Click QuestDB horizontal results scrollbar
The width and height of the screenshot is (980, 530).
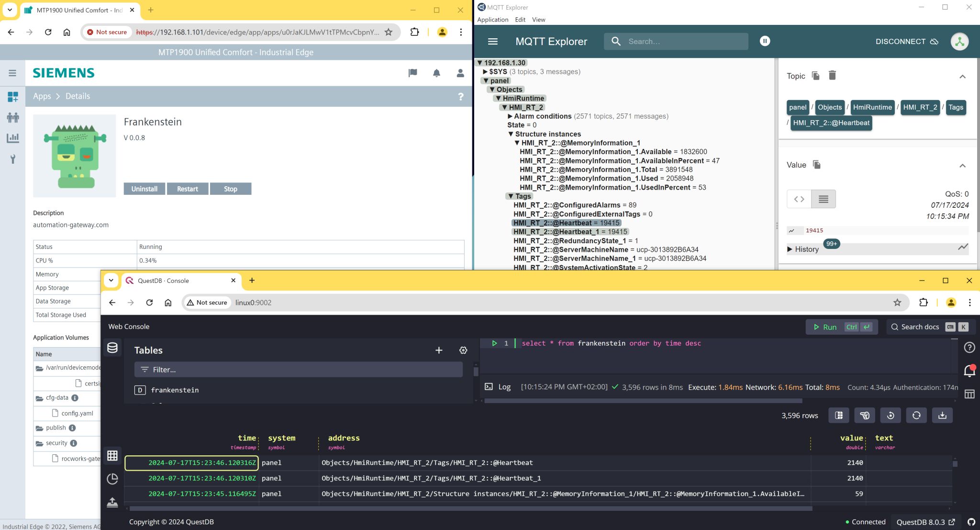pos(471,508)
